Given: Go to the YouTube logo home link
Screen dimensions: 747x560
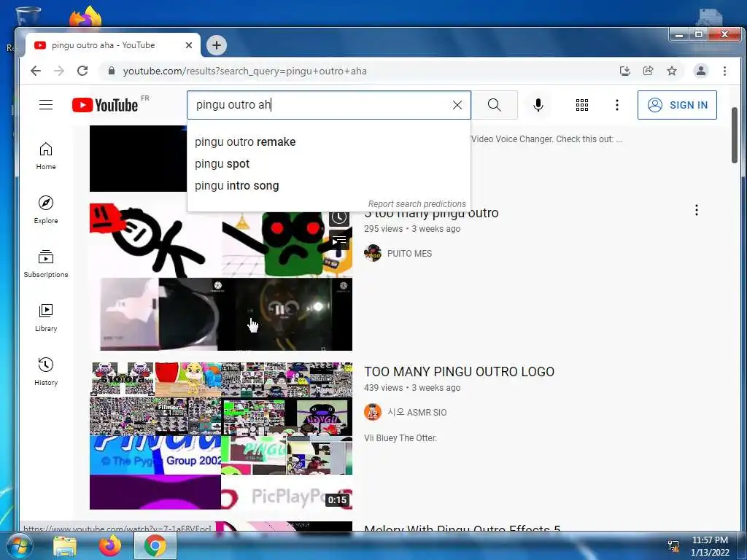Looking at the screenshot, I should coord(105,105).
